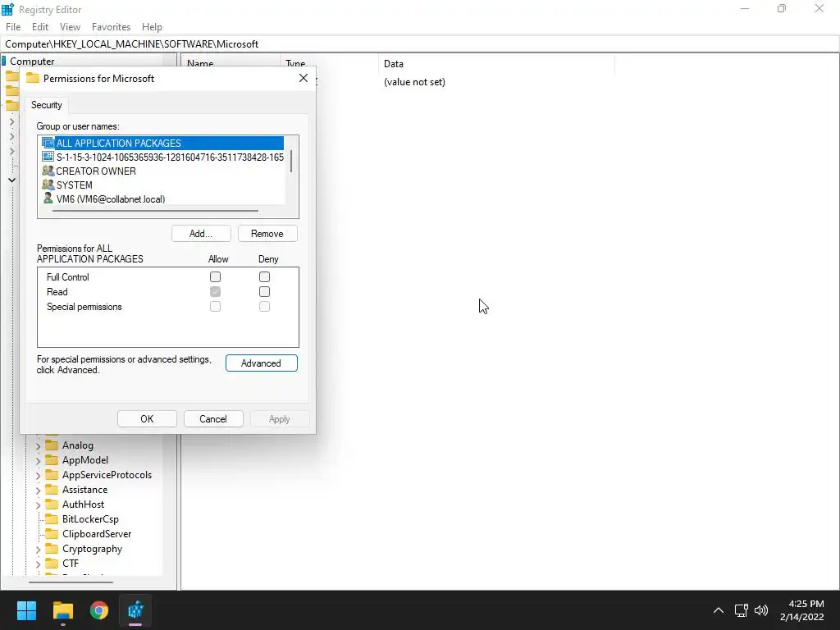Click the ClipboardServer folder icon
Screen dimensions: 840x630
coord(52,534)
